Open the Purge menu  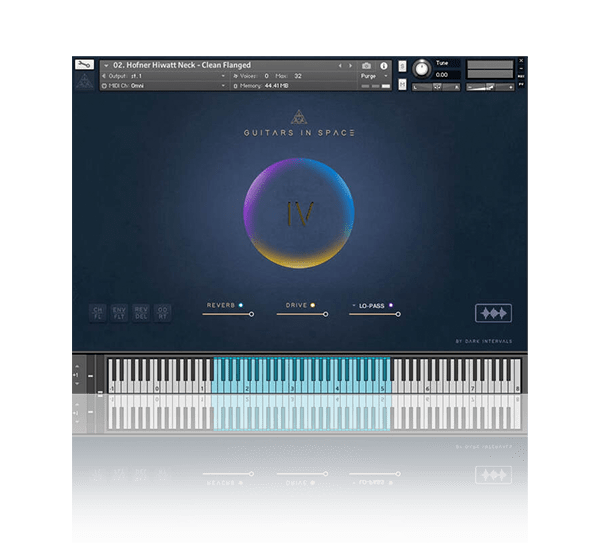[374, 76]
